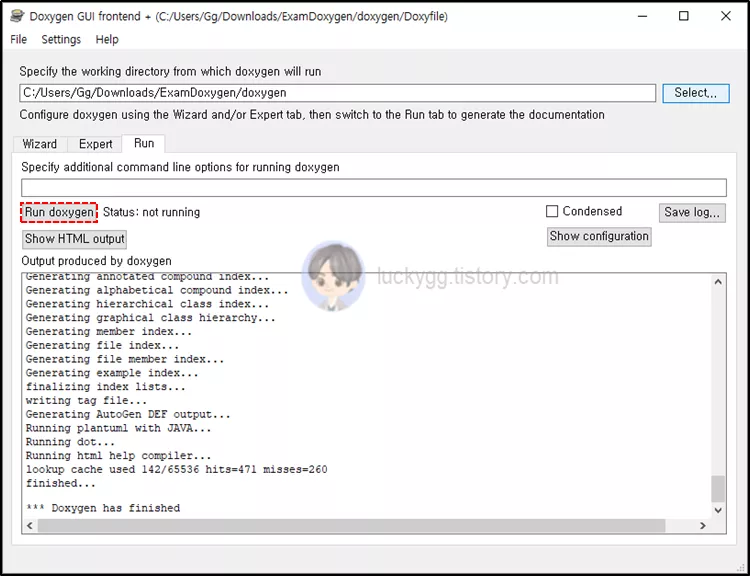Click the additional command line options field
750x576 pixels.
374,188
